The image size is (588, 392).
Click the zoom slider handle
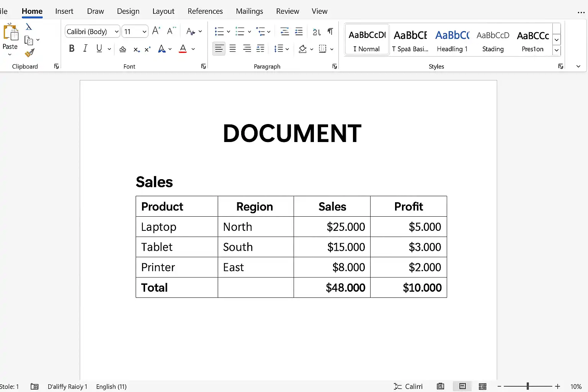click(x=528, y=386)
